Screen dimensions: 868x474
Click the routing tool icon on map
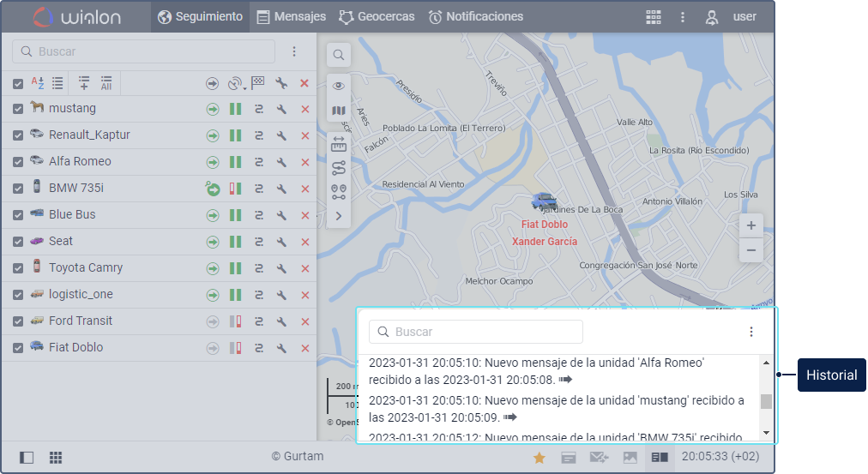pos(339,167)
